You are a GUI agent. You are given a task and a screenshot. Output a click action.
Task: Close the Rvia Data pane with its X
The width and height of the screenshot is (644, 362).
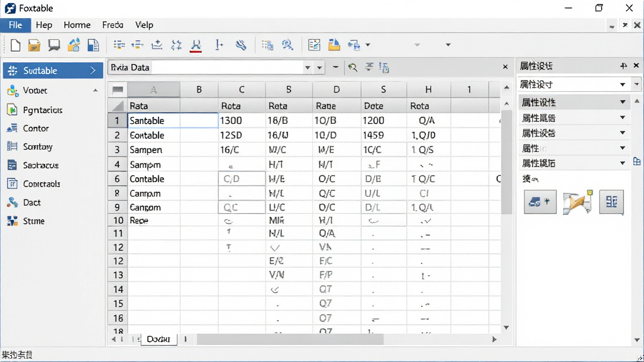(505, 67)
